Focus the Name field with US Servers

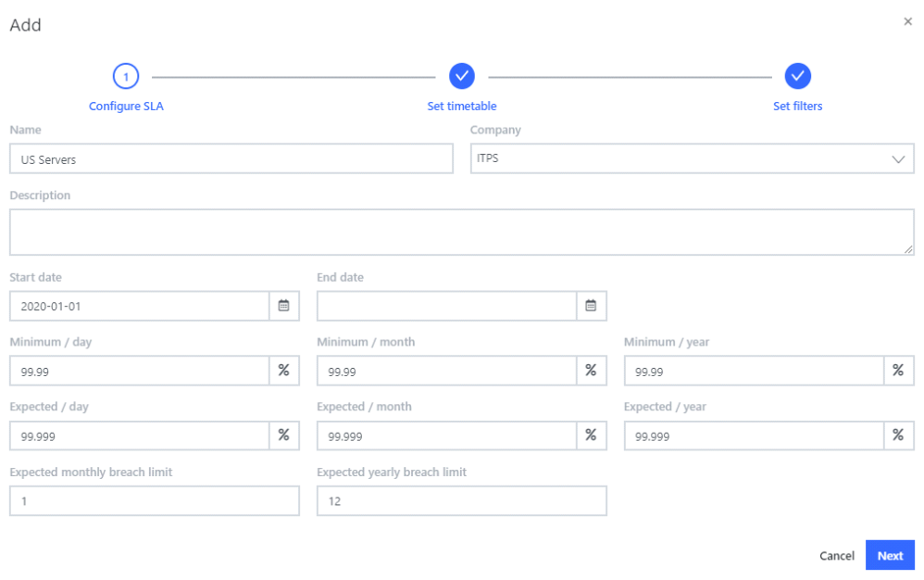[x=231, y=158]
